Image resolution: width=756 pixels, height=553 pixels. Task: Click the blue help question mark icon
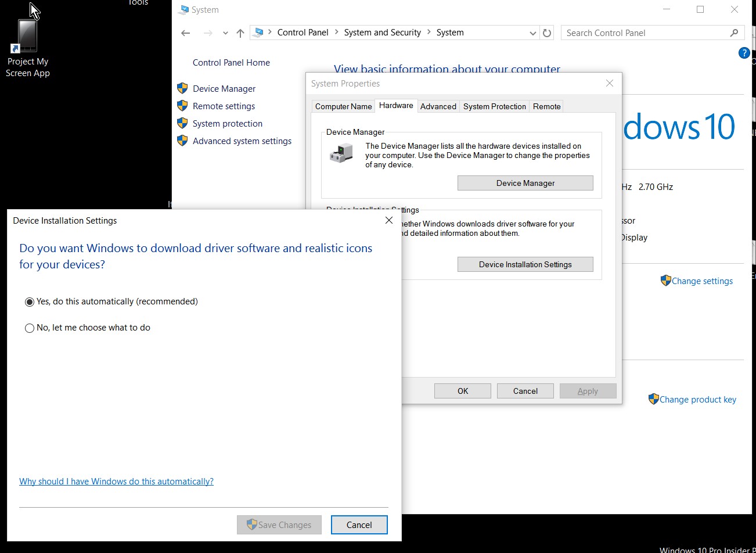[x=744, y=53]
